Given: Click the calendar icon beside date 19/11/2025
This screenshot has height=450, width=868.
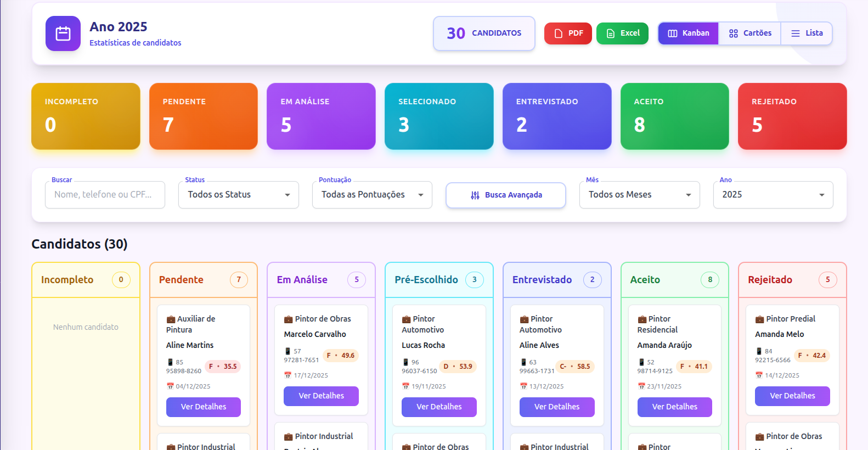Looking at the screenshot, I should click(405, 386).
